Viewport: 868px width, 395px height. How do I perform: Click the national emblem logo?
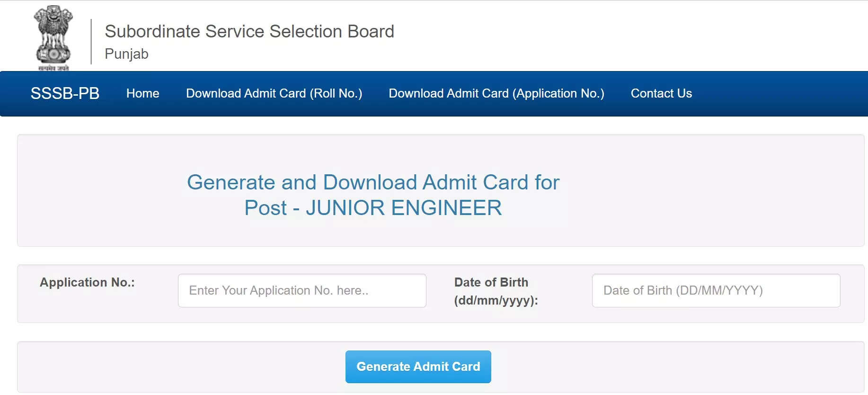tap(53, 38)
